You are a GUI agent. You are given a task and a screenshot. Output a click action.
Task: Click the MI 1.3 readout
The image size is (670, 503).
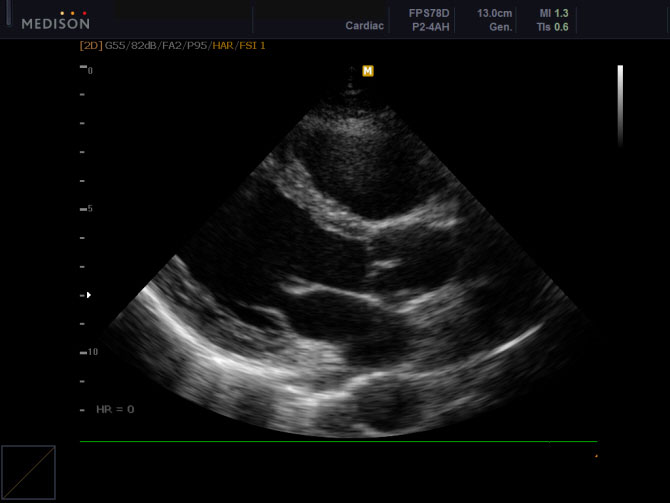tap(554, 13)
